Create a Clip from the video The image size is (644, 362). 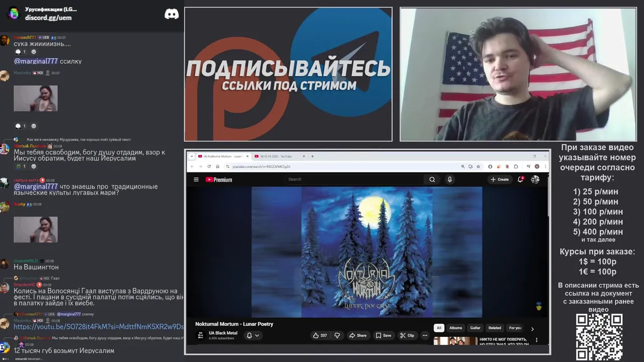pyautogui.click(x=407, y=335)
